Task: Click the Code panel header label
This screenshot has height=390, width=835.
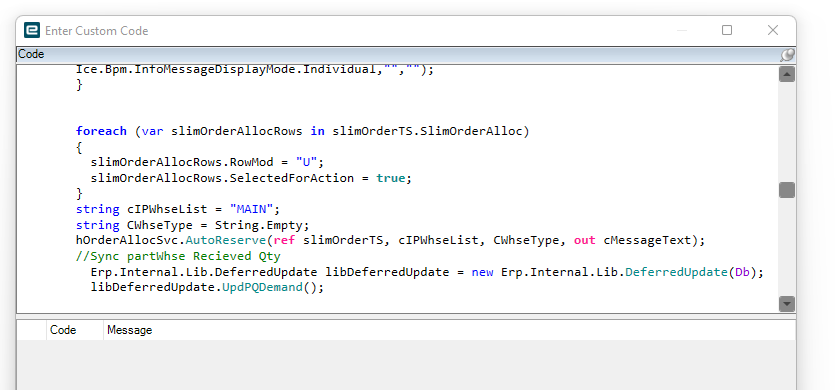Action: point(31,54)
